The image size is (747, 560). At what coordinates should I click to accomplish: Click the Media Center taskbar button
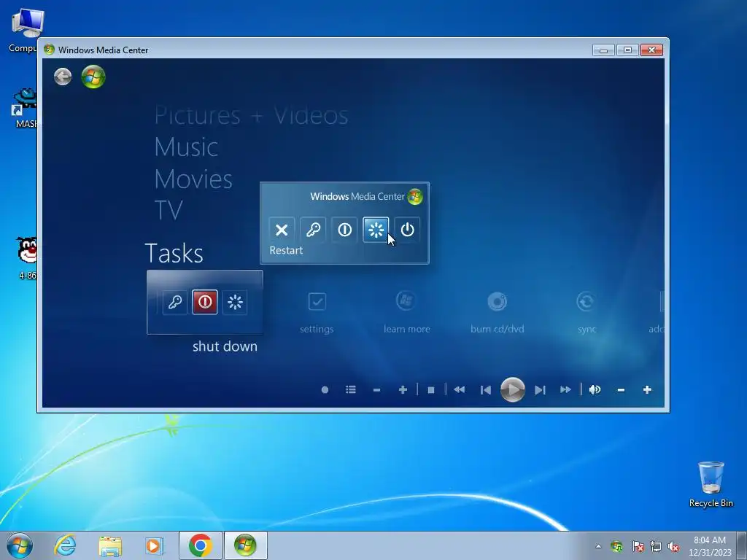tap(245, 545)
